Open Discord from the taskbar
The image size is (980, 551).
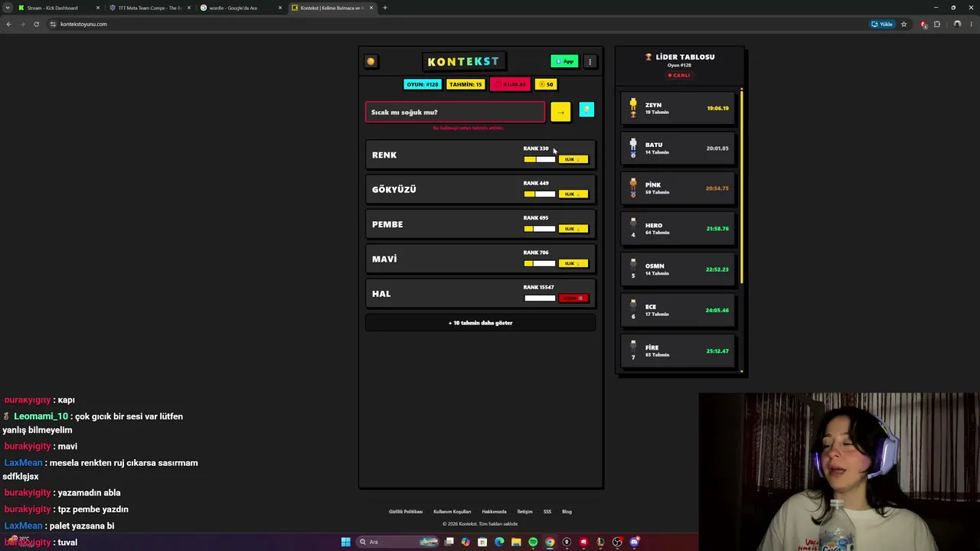(x=634, y=542)
